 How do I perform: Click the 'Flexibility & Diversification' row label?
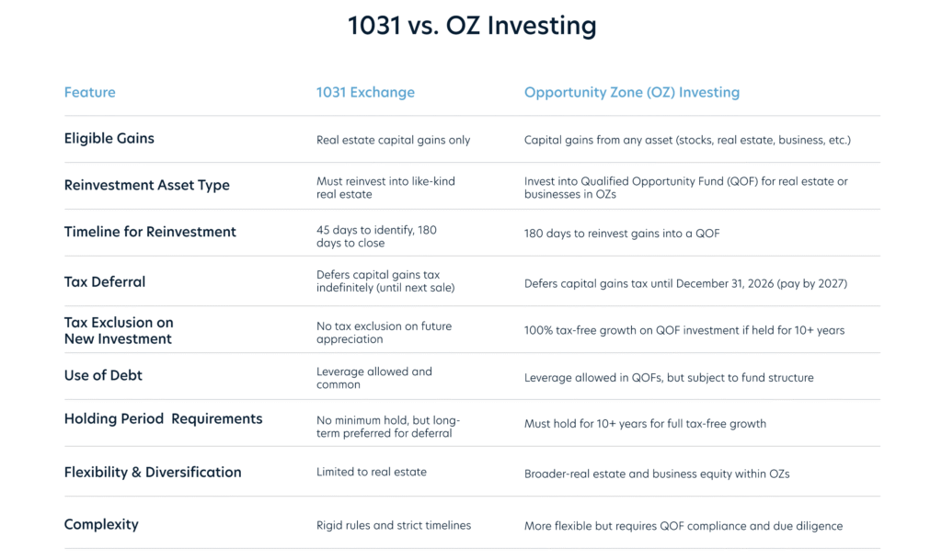point(153,472)
